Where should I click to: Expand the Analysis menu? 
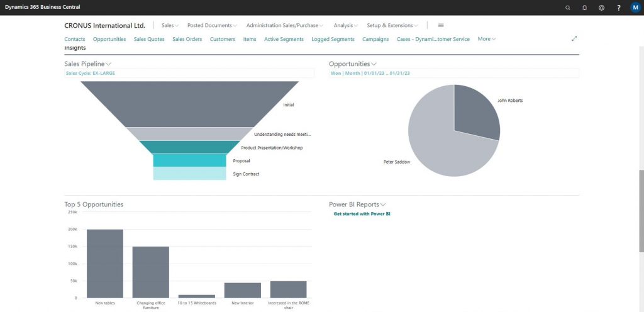click(346, 25)
